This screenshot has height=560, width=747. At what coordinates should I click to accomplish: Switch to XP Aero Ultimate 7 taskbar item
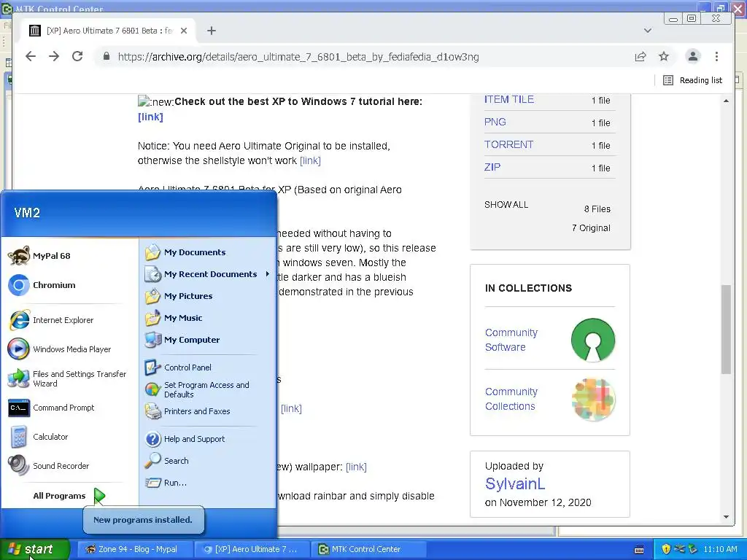252,549
